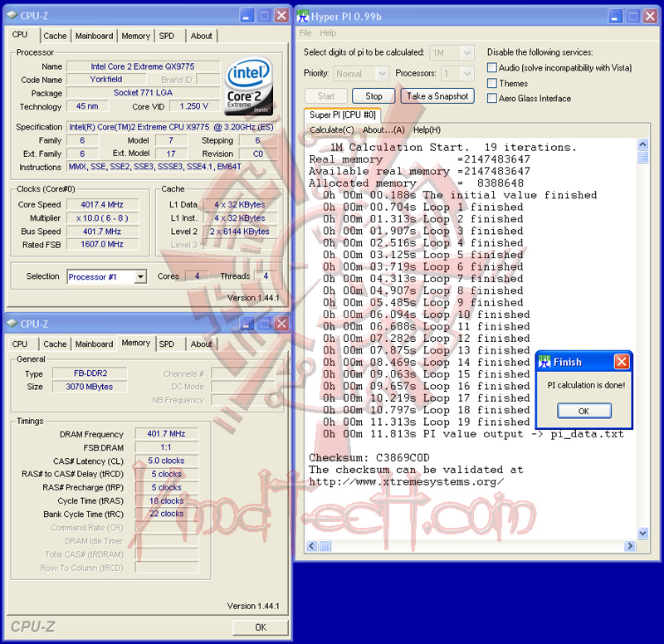Click OK button in bottom CPU-Z window
664x644 pixels.
[x=261, y=627]
